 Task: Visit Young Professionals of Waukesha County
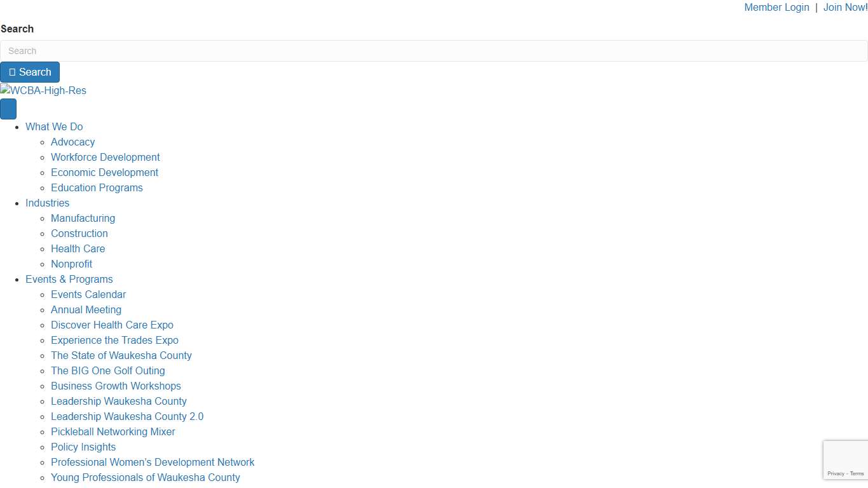pos(145,478)
